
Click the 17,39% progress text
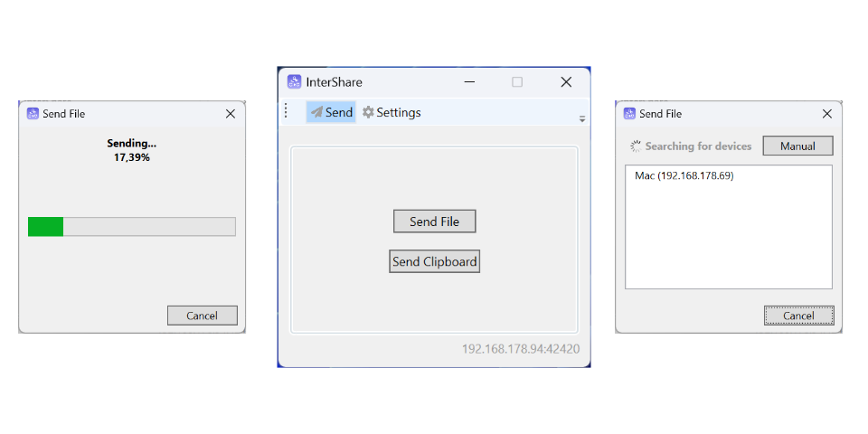132,157
